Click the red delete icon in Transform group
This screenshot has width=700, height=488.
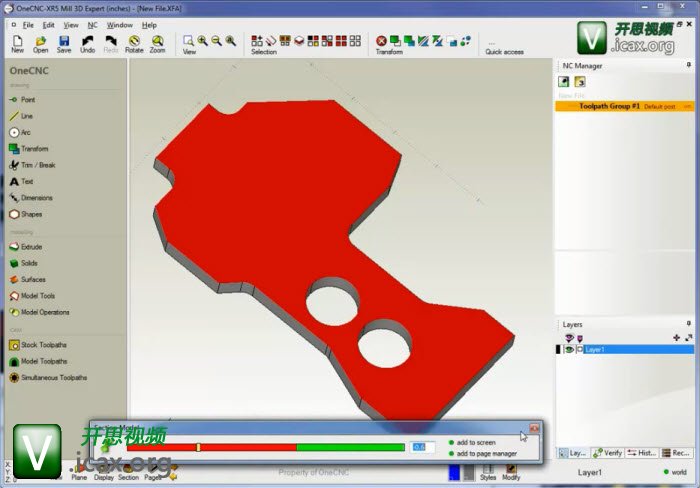(381, 41)
